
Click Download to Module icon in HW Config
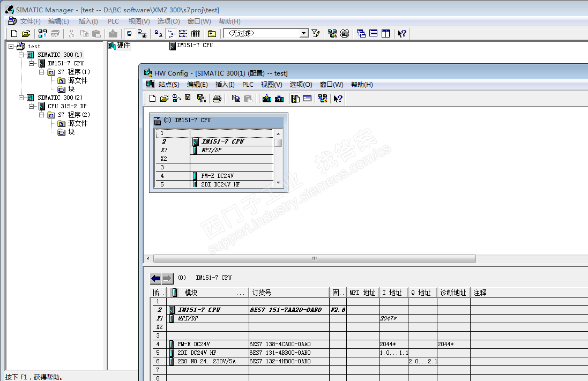(267, 99)
